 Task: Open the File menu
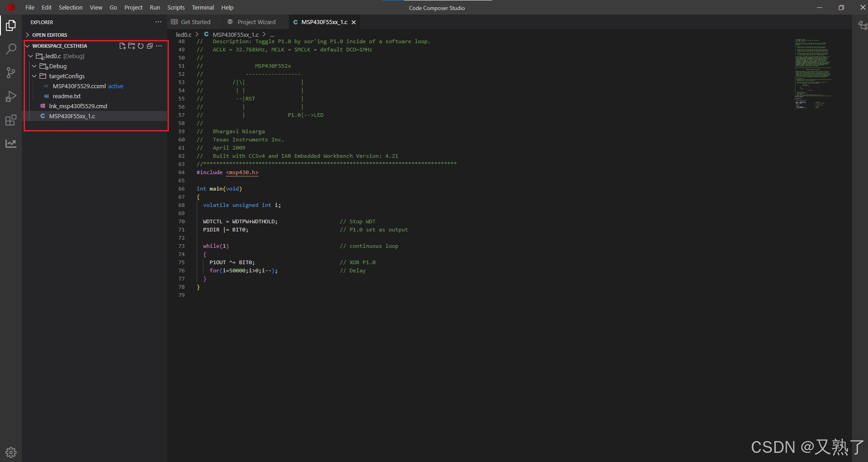[30, 7]
